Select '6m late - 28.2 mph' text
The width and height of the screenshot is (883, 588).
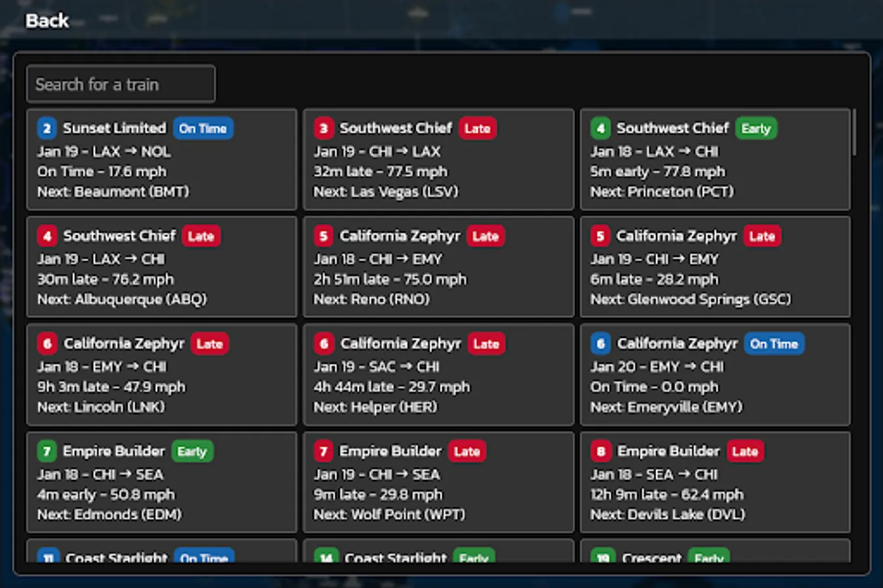coord(654,280)
